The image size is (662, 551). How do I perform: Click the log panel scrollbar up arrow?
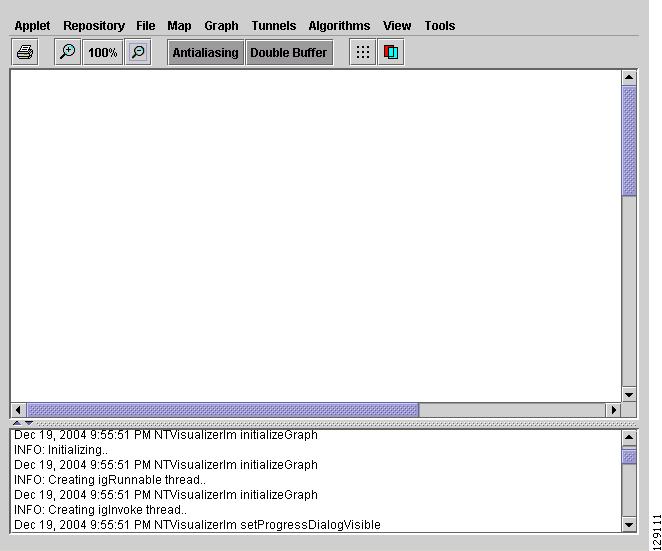[629, 437]
